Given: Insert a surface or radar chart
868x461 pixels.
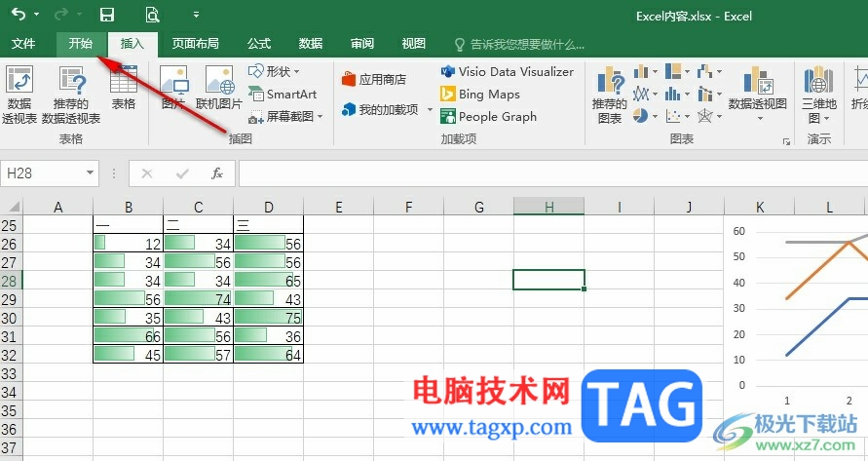Looking at the screenshot, I should 709,116.
